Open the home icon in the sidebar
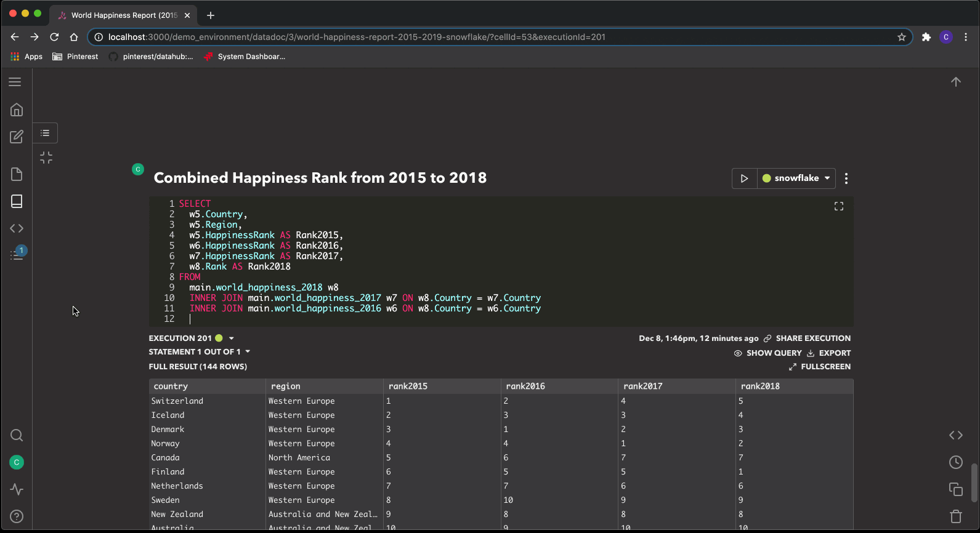This screenshot has height=533, width=980. pos(17,110)
